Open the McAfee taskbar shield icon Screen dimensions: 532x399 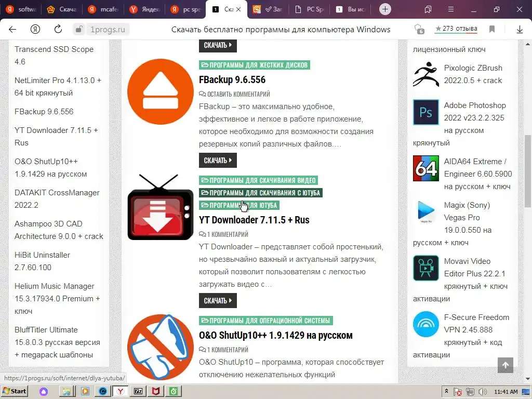[156, 391]
